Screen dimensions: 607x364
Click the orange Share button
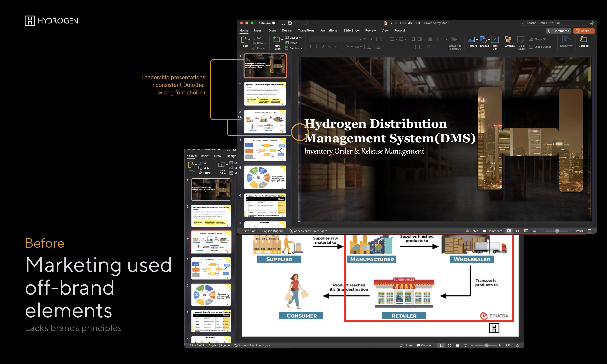[x=584, y=31]
